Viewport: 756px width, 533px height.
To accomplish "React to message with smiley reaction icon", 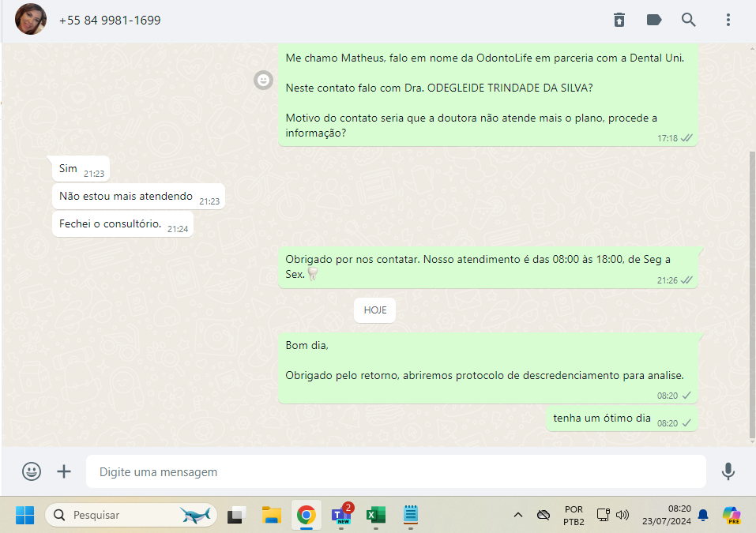I will click(263, 80).
